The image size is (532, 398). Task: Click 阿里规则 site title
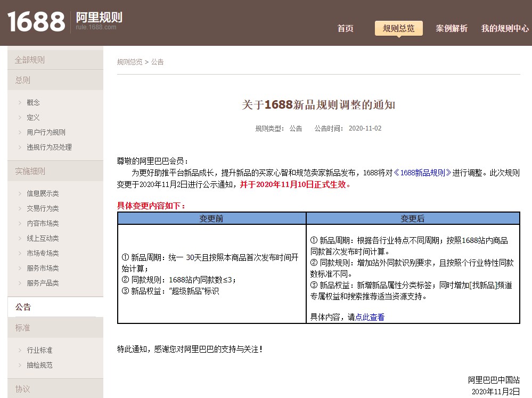[99, 18]
